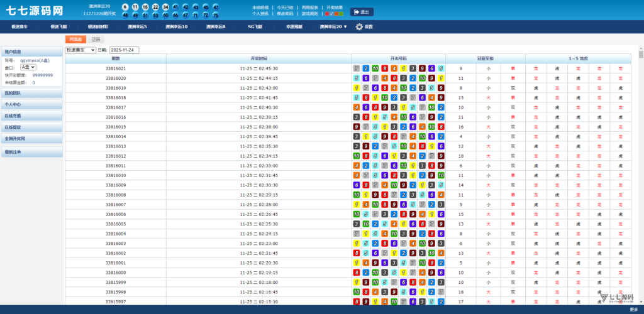The height and width of the screenshot is (314, 644).
Task: Click the blue ball number 41 in header
Action: click(x=175, y=8)
